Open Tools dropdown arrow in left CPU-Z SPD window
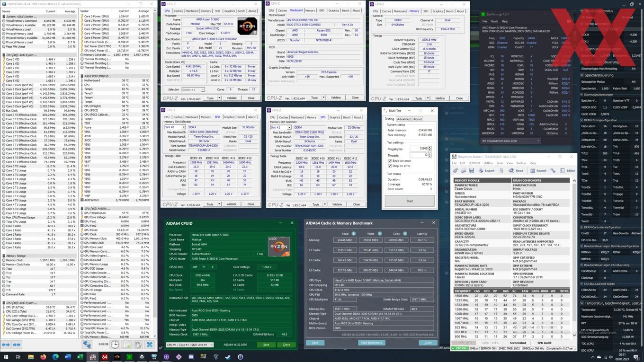 219,204
